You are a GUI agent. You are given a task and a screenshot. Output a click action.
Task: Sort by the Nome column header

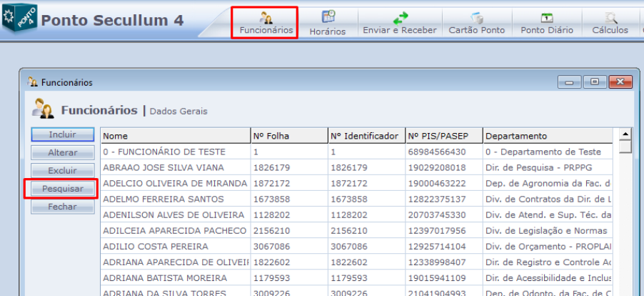[174, 136]
